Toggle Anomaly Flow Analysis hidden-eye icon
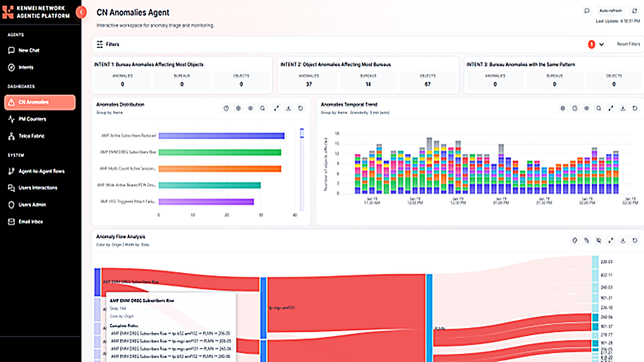 tap(599, 240)
